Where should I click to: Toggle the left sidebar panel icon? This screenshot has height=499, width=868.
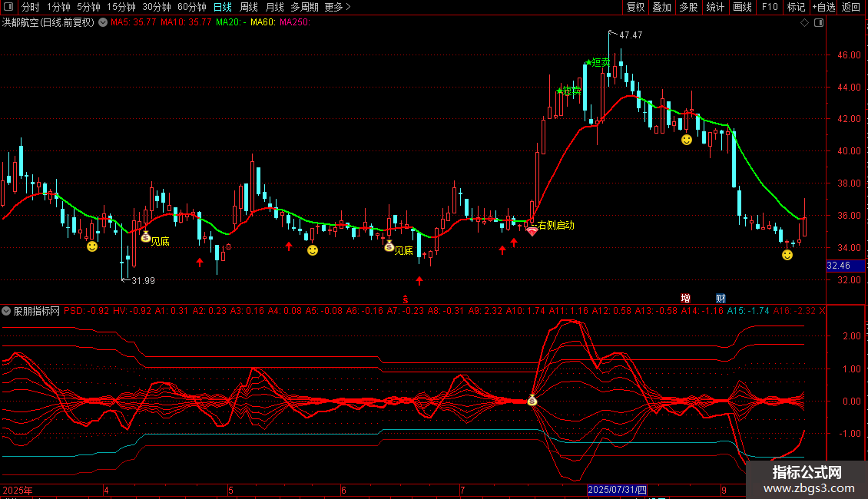click(x=8, y=7)
